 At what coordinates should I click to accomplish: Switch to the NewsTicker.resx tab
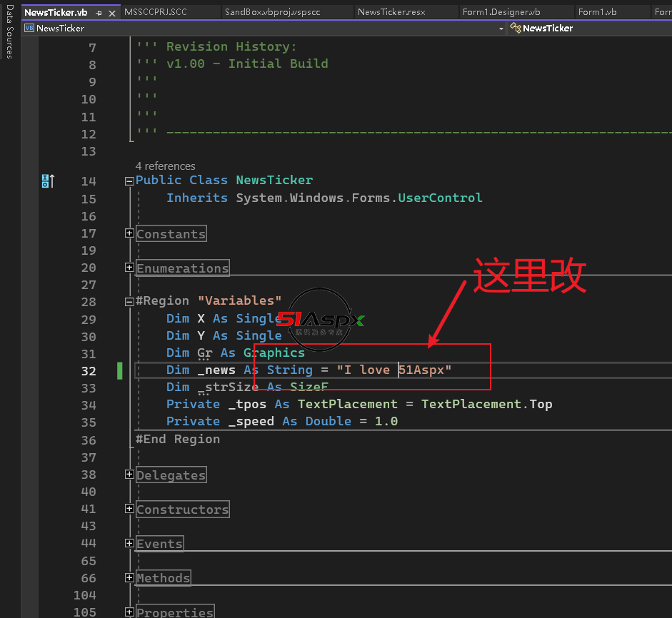pyautogui.click(x=391, y=12)
